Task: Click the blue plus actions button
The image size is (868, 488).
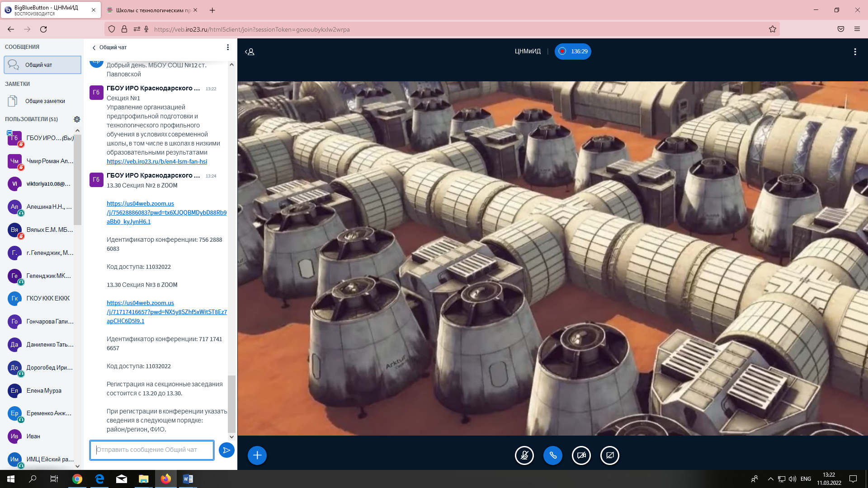Action: point(257,455)
